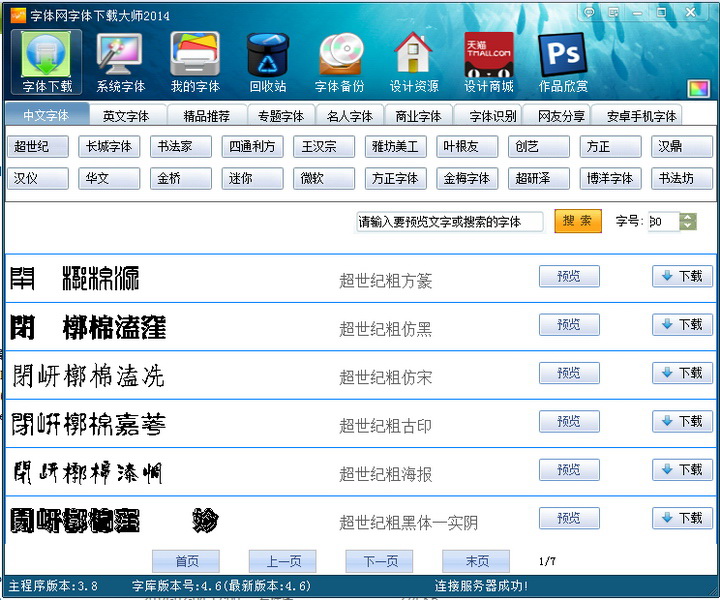The height and width of the screenshot is (600, 720).
Task: Switch to the 专题字体 tab
Action: [281, 116]
